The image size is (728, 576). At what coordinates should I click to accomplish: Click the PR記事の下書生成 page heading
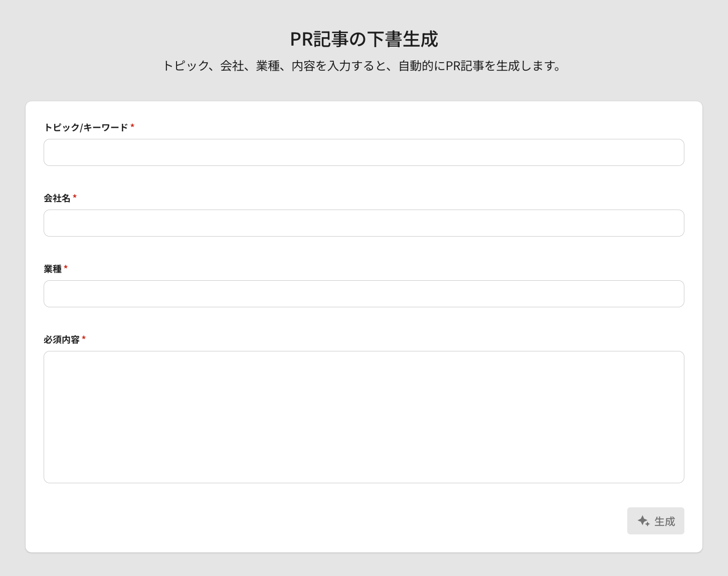[x=364, y=39]
